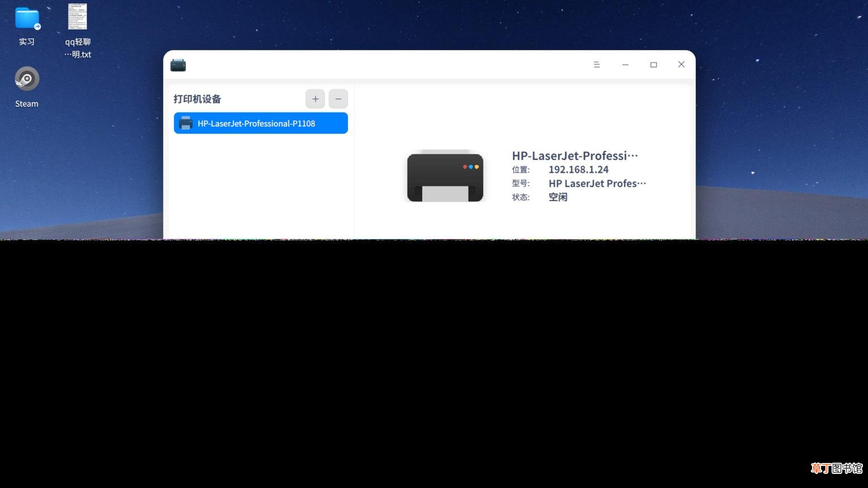Open the hamburger menu in title bar
Image resolution: width=868 pixels, height=488 pixels.
[597, 64]
